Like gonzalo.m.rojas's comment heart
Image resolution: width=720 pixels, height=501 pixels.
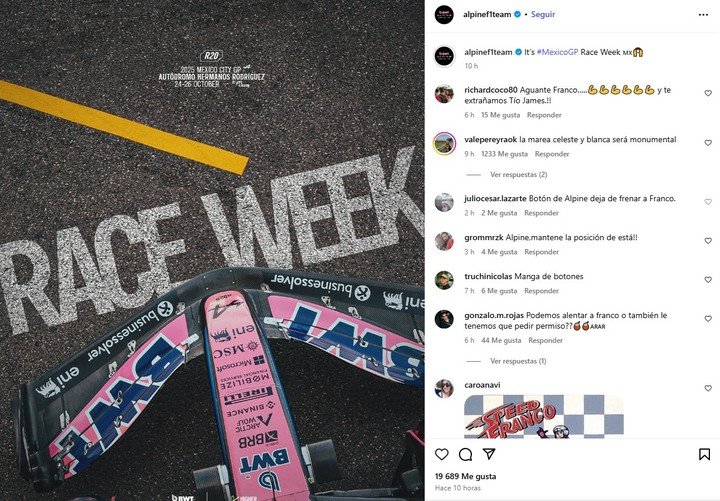(x=708, y=319)
